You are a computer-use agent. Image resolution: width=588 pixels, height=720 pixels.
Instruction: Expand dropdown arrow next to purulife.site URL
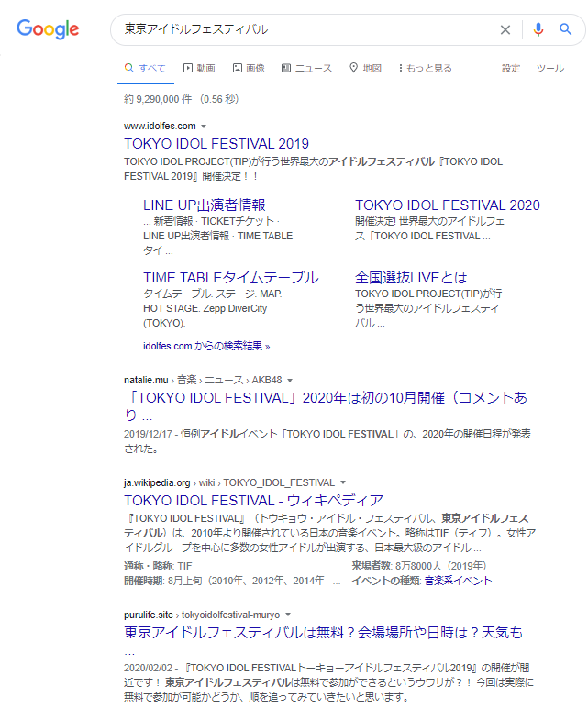point(288,615)
